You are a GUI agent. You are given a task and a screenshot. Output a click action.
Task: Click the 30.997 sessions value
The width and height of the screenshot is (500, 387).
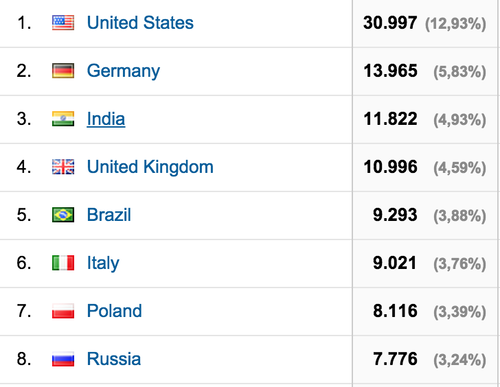(x=390, y=23)
